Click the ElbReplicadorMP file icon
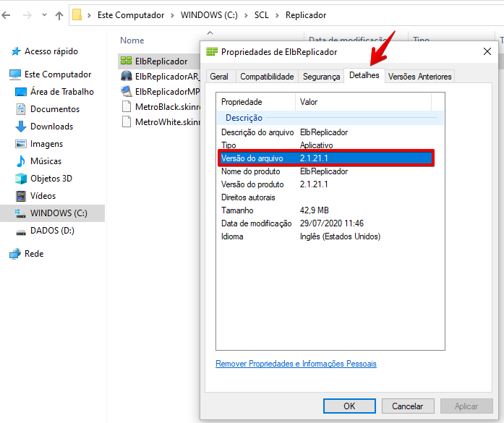Image resolution: width=504 pixels, height=423 pixels. coord(127,91)
